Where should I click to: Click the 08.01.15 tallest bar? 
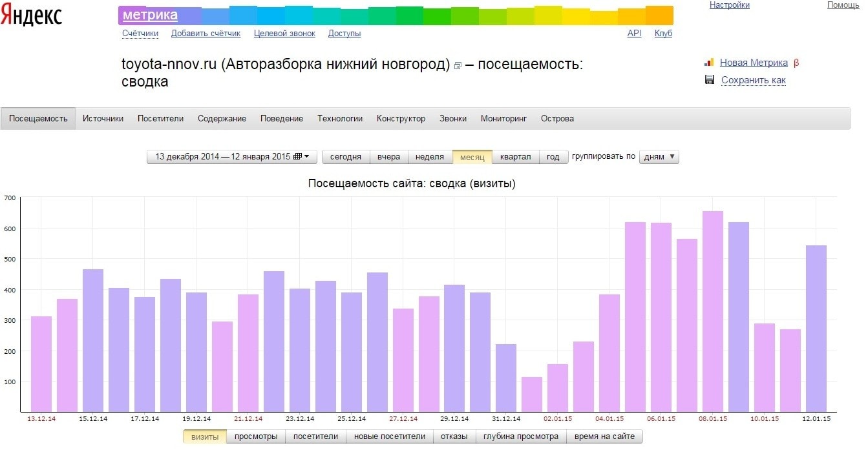713,312
